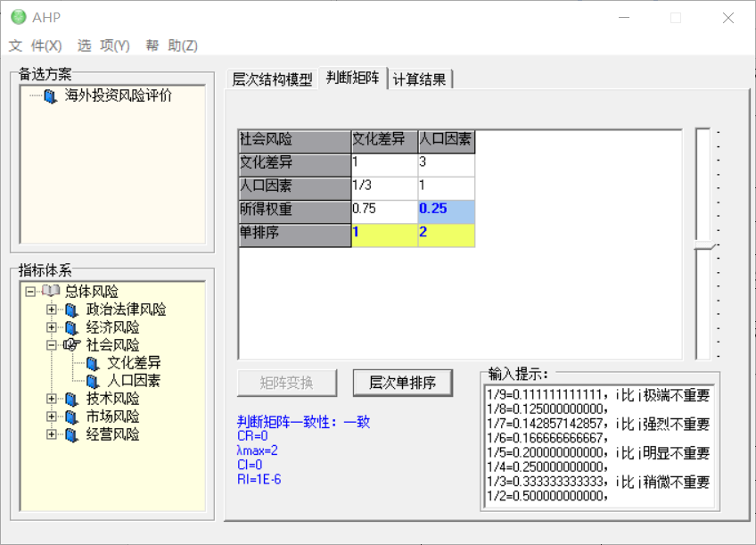Click the vertical slider handle beside matrix

(x=704, y=245)
